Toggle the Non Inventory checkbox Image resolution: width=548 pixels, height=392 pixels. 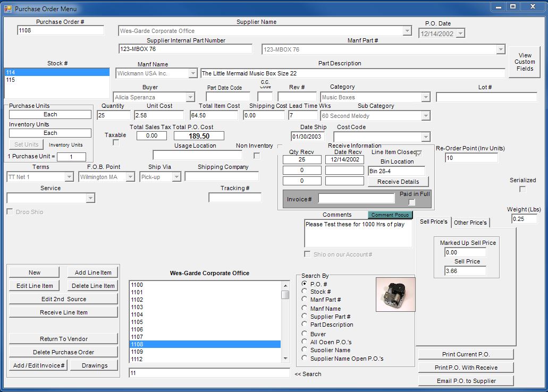click(x=257, y=156)
